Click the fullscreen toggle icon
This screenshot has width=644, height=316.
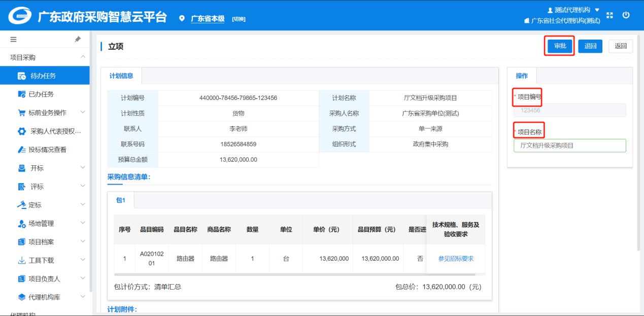pos(610,15)
